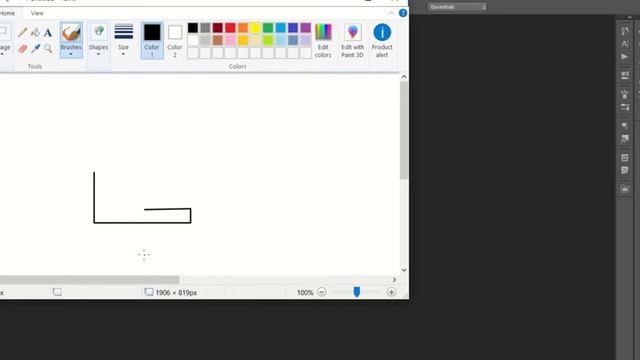This screenshot has height=360, width=640.
Task: Click the horizontal scroll right arrow
Action: point(394,280)
